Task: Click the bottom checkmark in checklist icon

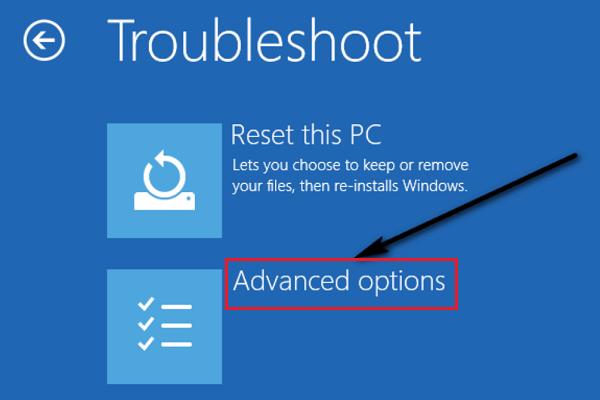Action: click(x=146, y=343)
